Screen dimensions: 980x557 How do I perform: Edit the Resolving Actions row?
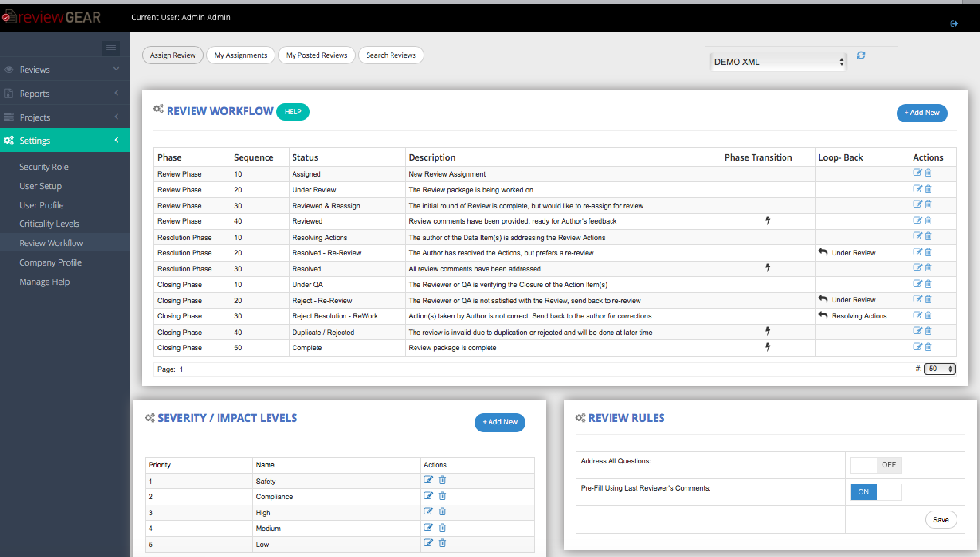pyautogui.click(x=917, y=236)
